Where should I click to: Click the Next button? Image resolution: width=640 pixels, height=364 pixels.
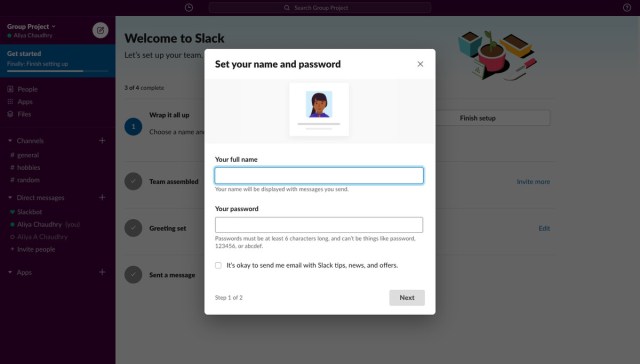point(407,298)
